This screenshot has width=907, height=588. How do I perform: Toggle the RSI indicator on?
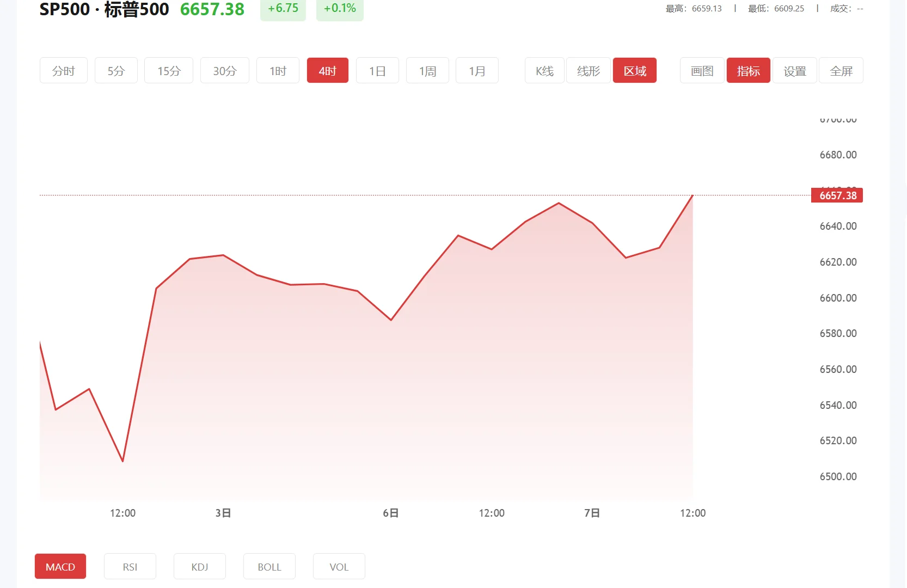tap(130, 566)
